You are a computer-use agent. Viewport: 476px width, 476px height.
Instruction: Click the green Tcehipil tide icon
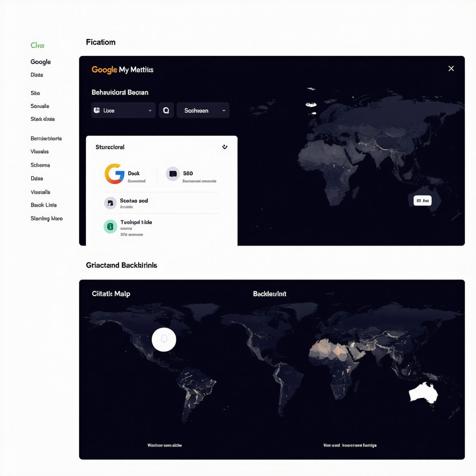[x=110, y=226]
